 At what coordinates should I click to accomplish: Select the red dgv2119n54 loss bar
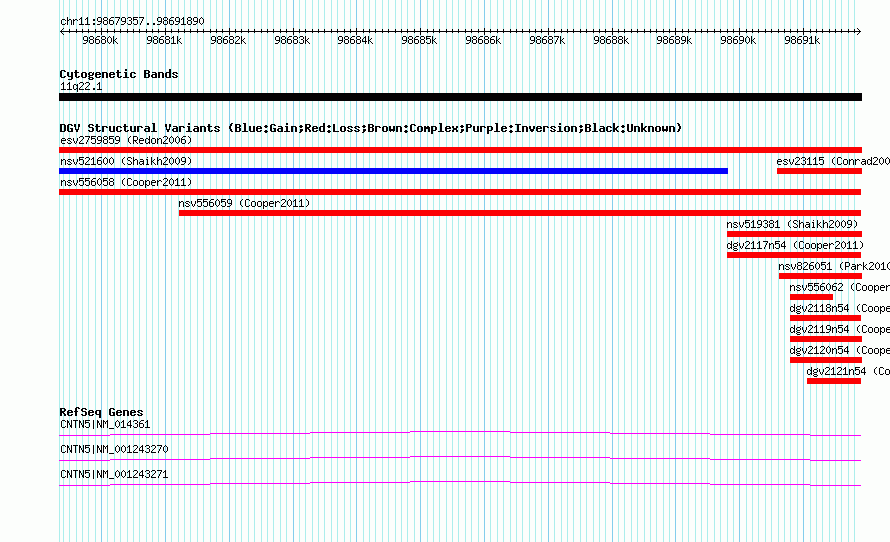click(826, 339)
